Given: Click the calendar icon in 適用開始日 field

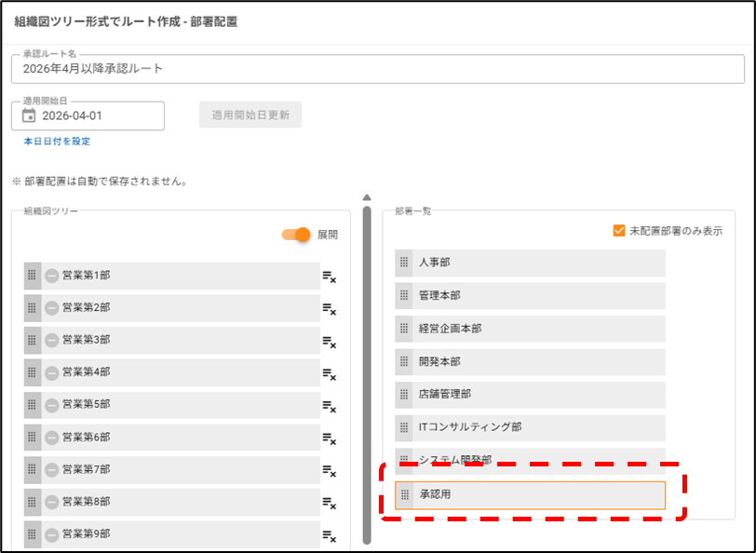Looking at the screenshot, I should pyautogui.click(x=29, y=116).
